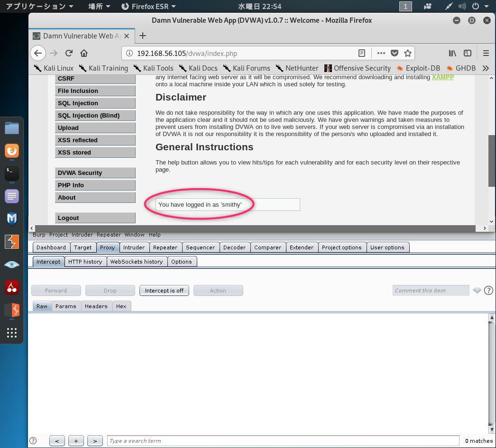Image resolution: width=496 pixels, height=448 pixels.
Task: Click Burp search term field
Action: pyautogui.click(x=283, y=441)
